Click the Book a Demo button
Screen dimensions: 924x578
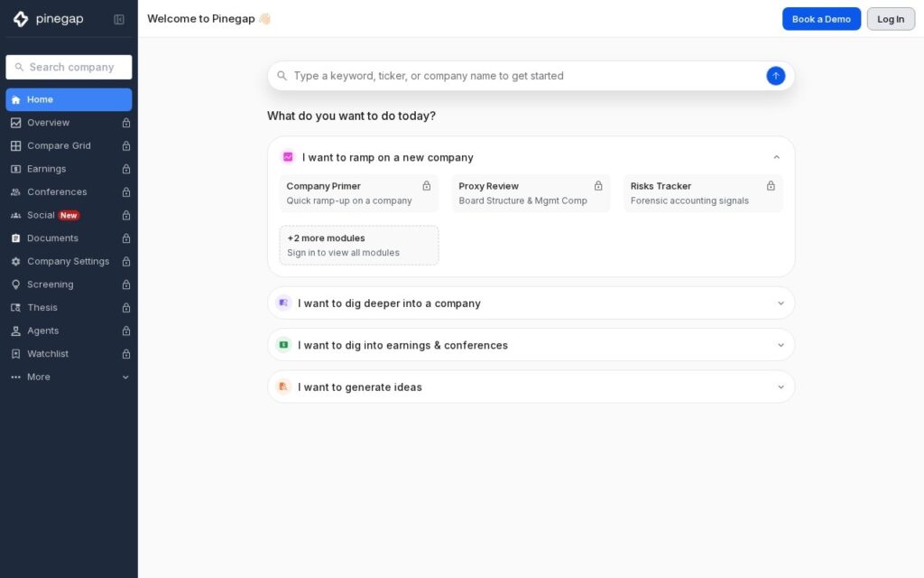[x=821, y=19]
